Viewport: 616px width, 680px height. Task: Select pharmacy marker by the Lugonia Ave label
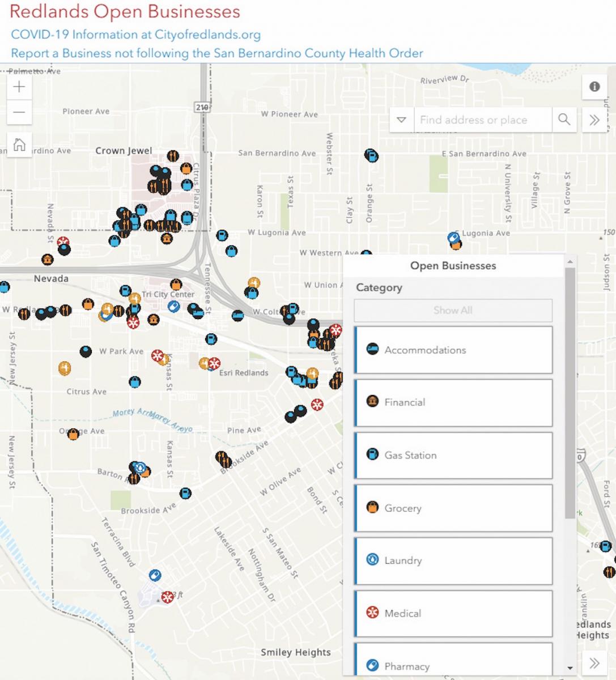click(x=453, y=238)
